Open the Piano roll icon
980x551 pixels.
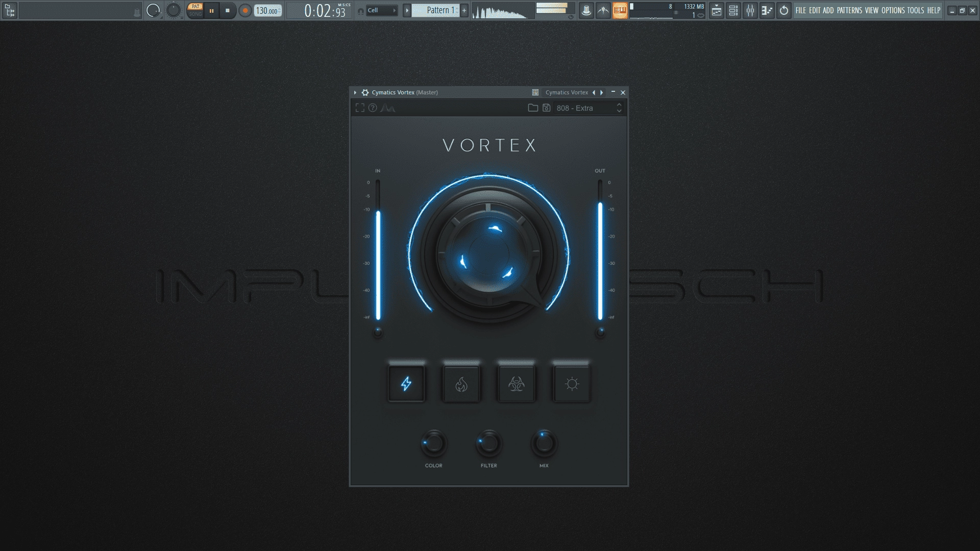[x=767, y=10]
